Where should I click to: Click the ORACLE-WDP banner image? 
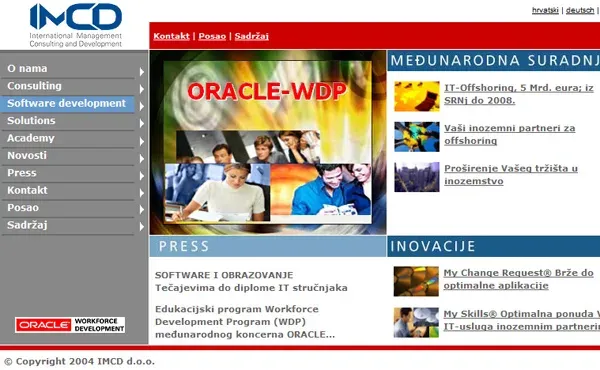tap(268, 142)
